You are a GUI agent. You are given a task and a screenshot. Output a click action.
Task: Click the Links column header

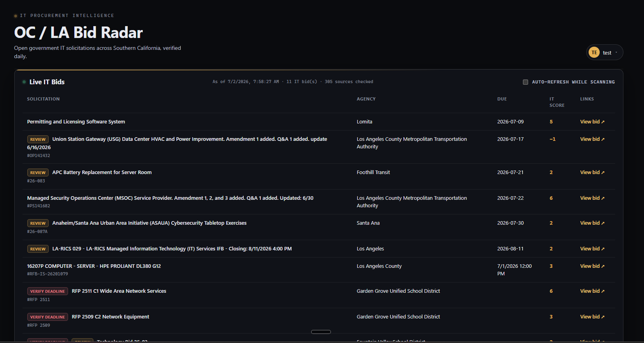coord(587,99)
